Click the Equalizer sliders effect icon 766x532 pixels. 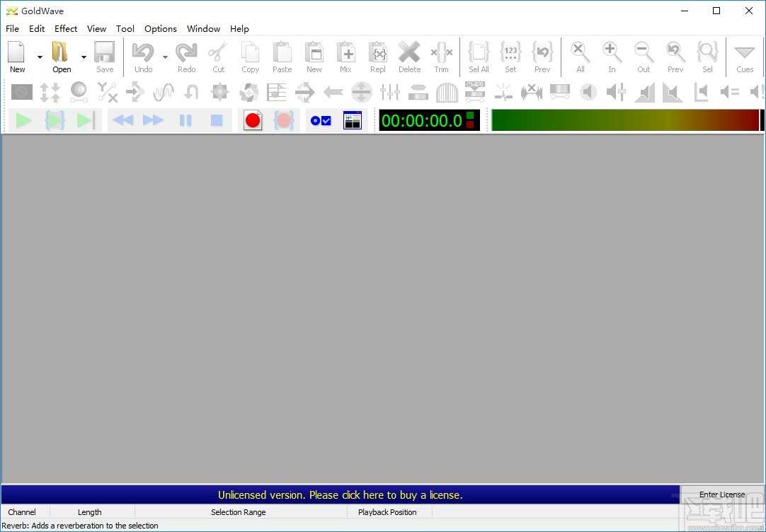point(389,92)
